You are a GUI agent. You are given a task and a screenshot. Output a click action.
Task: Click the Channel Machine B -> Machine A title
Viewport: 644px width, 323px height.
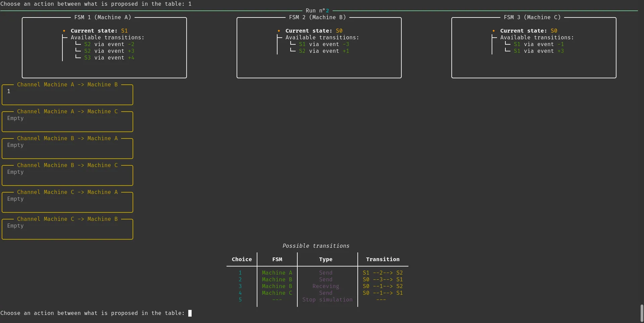[67, 138]
